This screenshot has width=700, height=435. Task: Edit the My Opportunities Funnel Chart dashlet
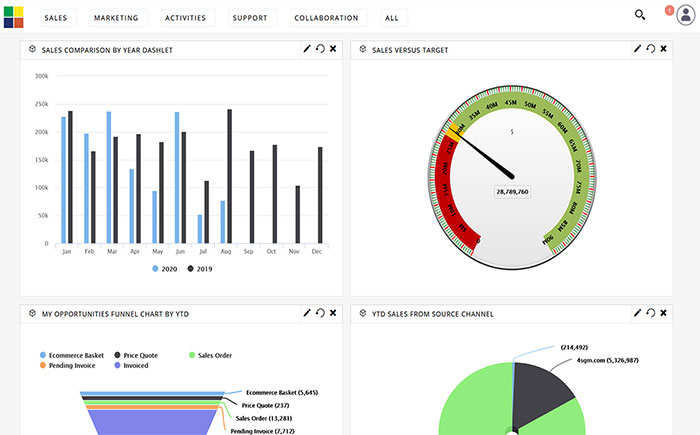pyautogui.click(x=307, y=313)
